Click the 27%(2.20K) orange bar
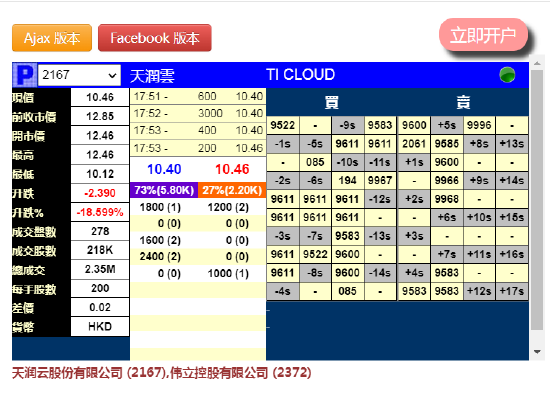 point(232,190)
